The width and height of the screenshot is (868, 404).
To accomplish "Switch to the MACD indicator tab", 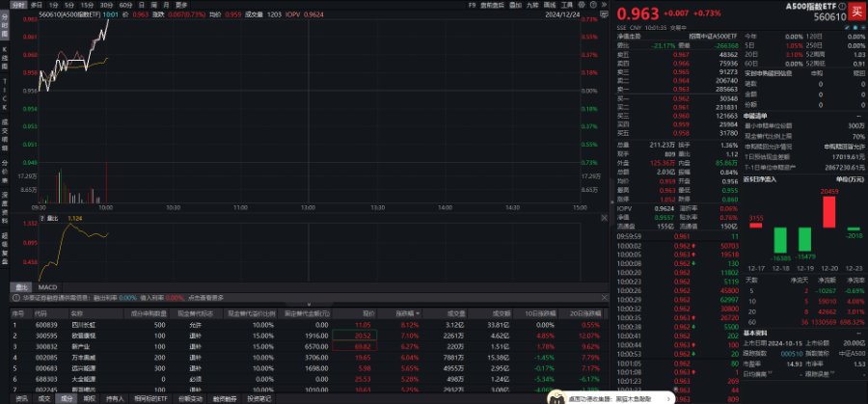I will (46, 286).
